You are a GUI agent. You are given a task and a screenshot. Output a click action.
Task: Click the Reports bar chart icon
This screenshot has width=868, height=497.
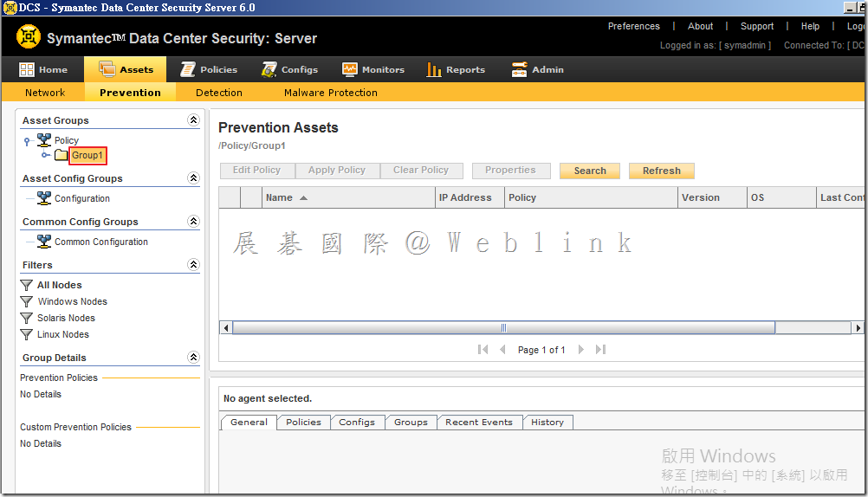coord(434,69)
